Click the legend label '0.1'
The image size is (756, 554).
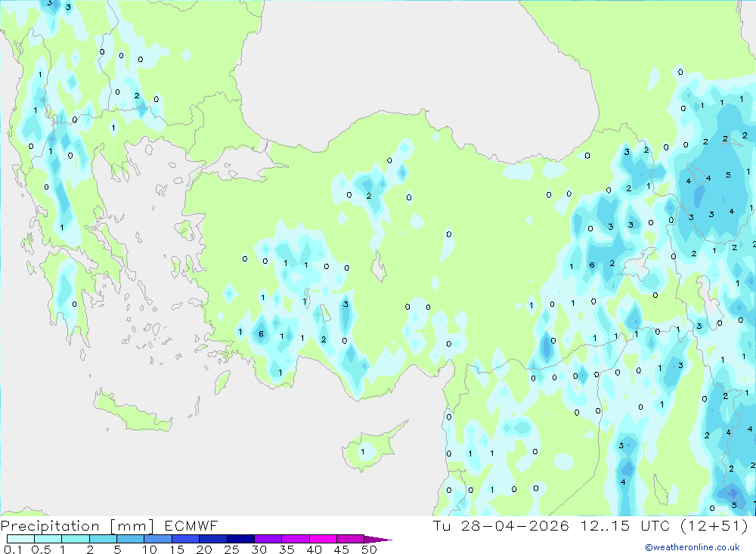pyautogui.click(x=13, y=549)
